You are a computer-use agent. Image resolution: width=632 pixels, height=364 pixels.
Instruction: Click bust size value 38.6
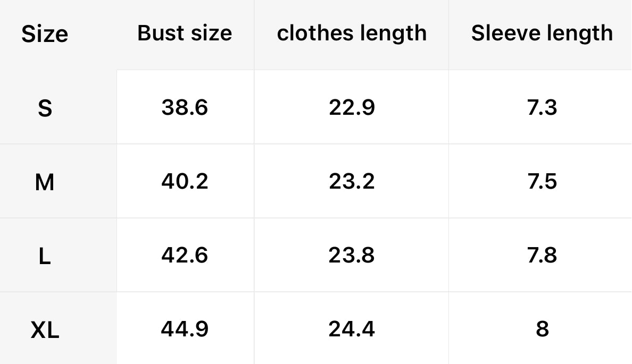[x=185, y=108]
